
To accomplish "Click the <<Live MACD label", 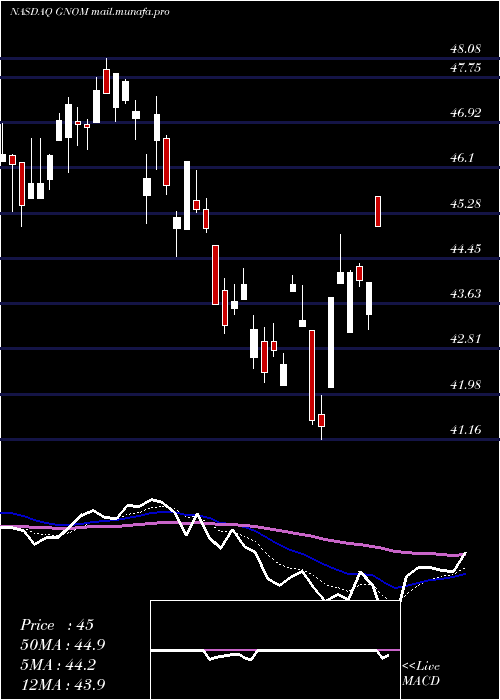I will coord(421,674).
